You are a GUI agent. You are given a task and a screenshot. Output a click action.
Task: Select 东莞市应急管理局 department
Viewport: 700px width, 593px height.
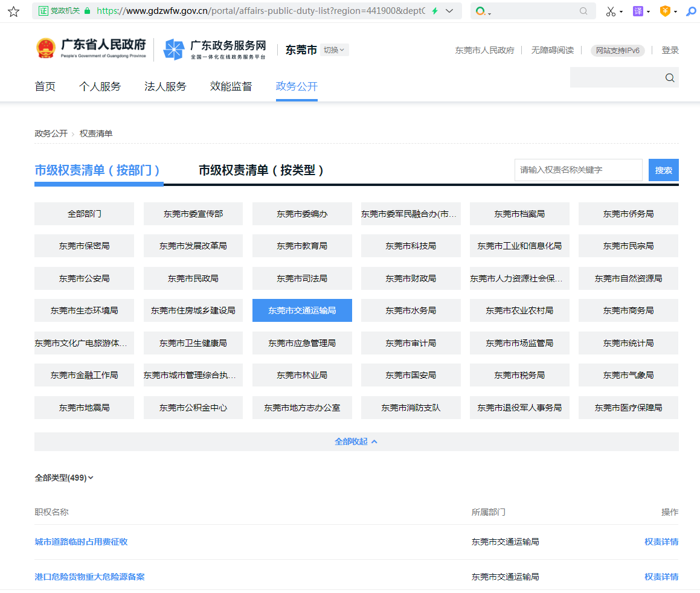click(x=302, y=343)
